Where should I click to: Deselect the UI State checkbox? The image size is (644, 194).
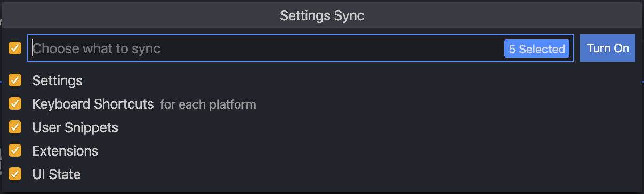click(15, 174)
